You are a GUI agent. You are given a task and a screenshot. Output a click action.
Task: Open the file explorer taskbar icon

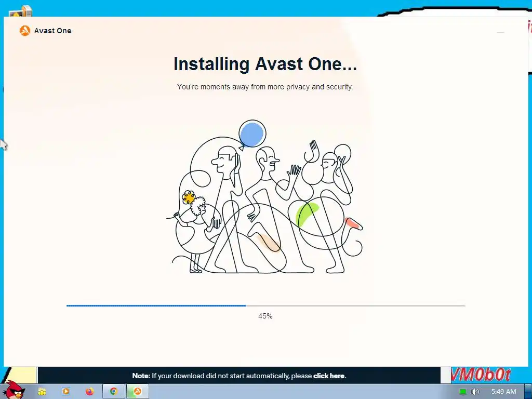(42, 392)
